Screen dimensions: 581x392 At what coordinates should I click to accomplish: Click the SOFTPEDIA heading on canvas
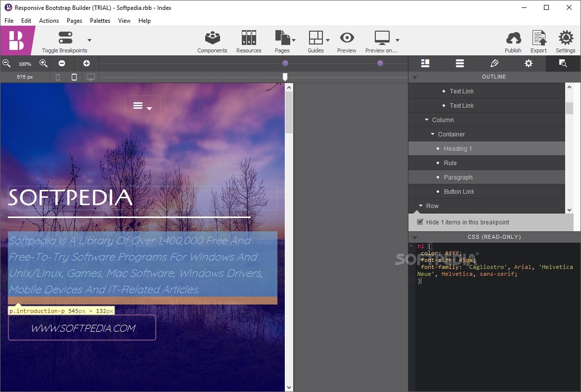pyautogui.click(x=70, y=197)
